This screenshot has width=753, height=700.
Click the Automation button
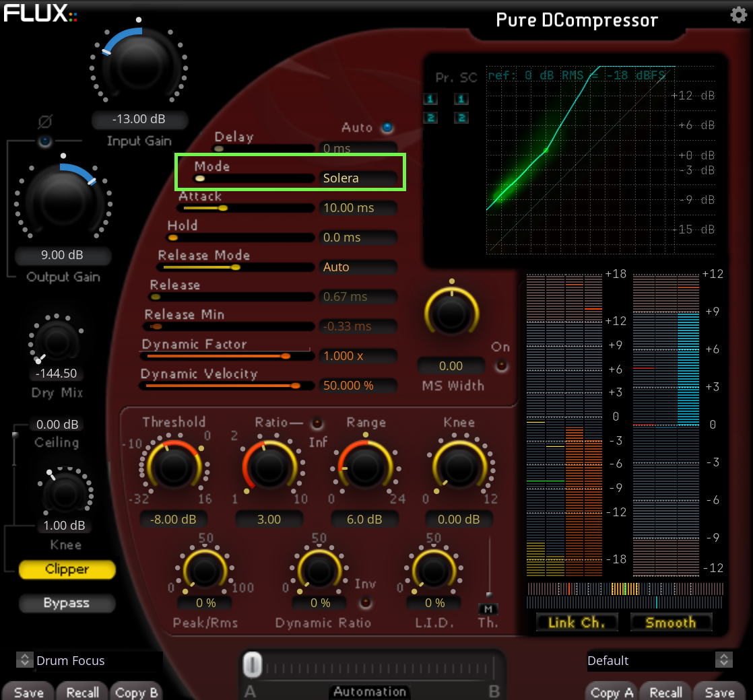pos(370,691)
